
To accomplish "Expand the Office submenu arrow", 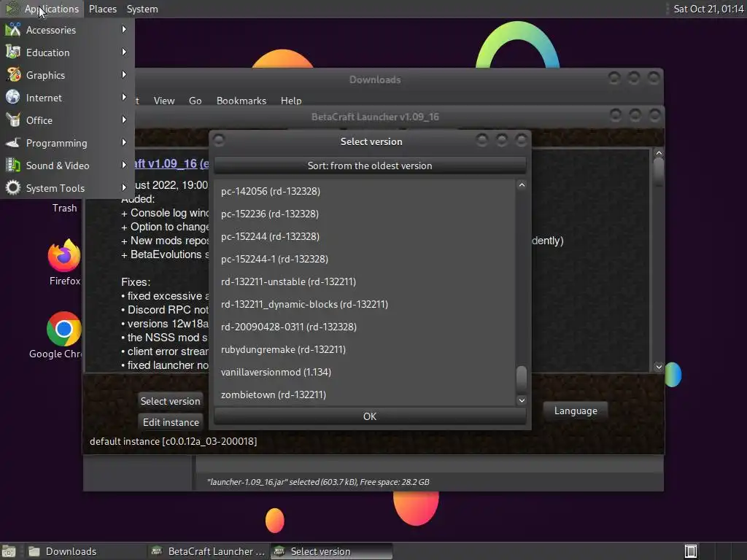I will [124, 120].
